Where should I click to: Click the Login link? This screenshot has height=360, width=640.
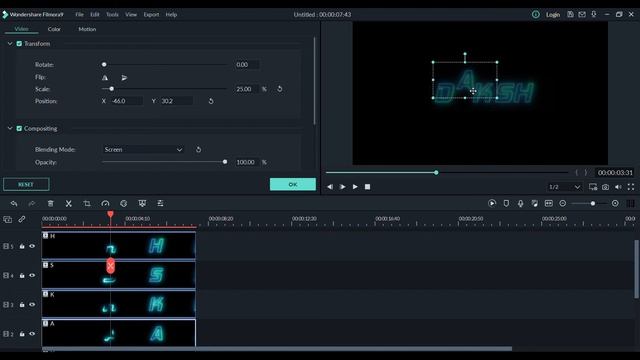coord(553,14)
